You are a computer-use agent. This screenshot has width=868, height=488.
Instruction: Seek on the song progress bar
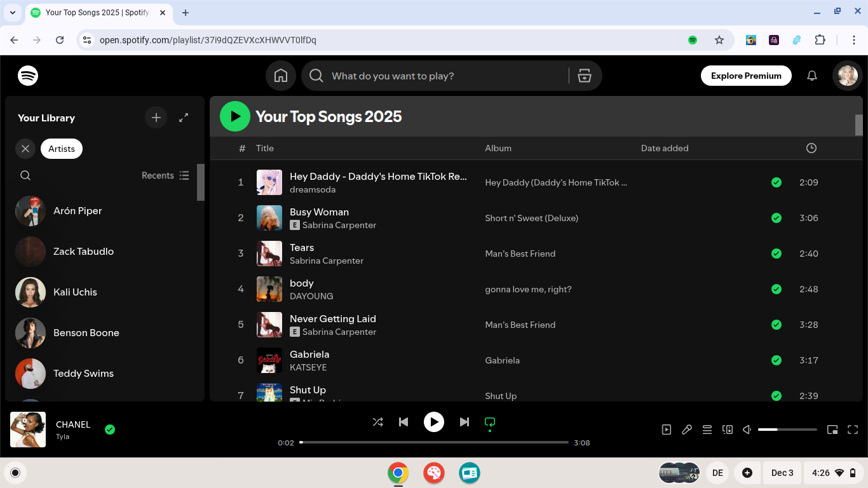click(434, 442)
